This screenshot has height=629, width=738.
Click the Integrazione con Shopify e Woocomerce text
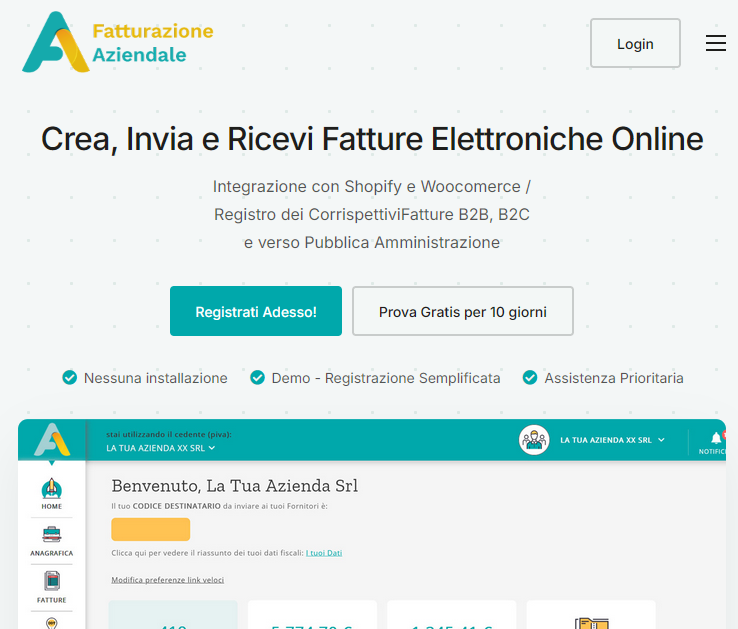pos(372,186)
